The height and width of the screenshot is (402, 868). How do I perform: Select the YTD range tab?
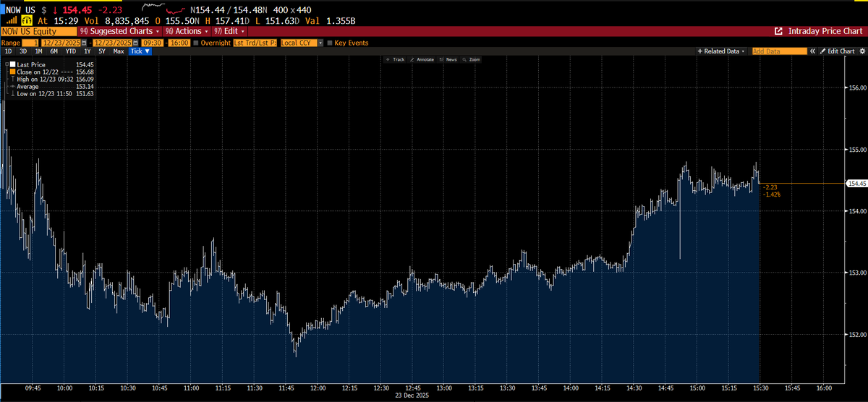click(71, 51)
